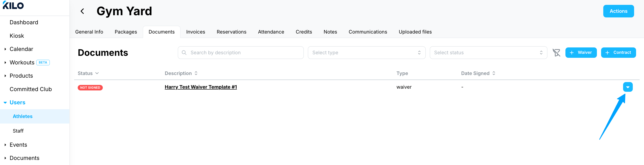The height and width of the screenshot is (165, 644).
Task: Click the KILO logo
Action: (13, 5)
